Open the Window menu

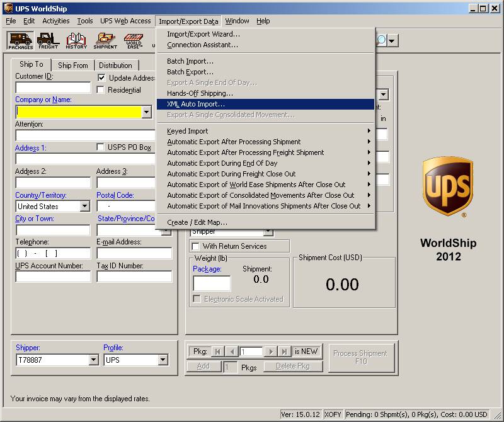[x=237, y=21]
